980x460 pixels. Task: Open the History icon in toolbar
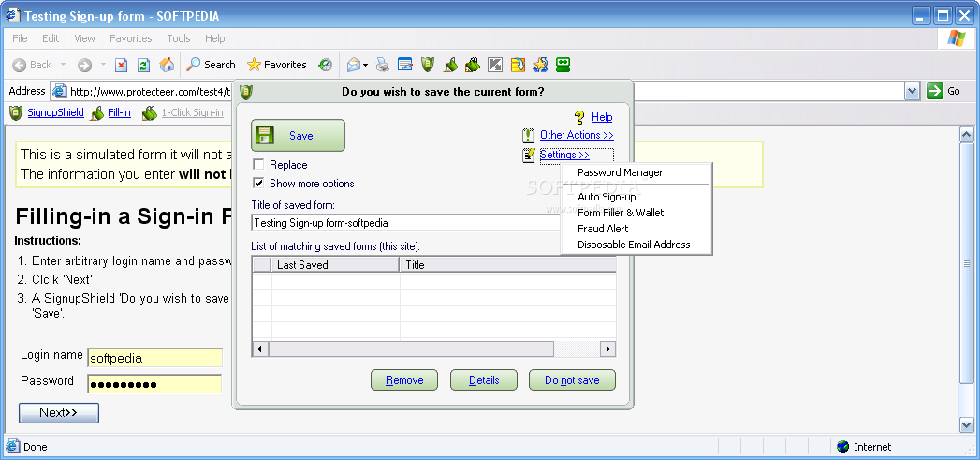point(325,65)
